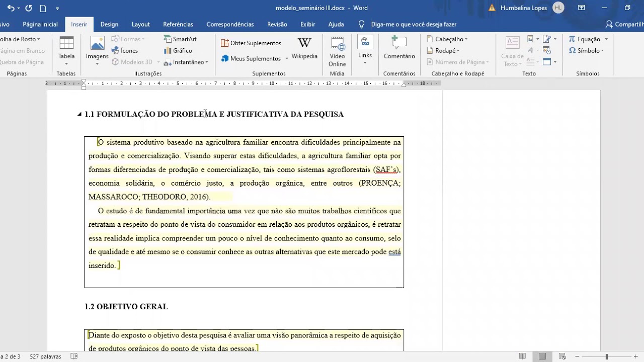Open the Object dropdown arrow in Texto group
Screen dimensions: 644x362
[555, 62]
